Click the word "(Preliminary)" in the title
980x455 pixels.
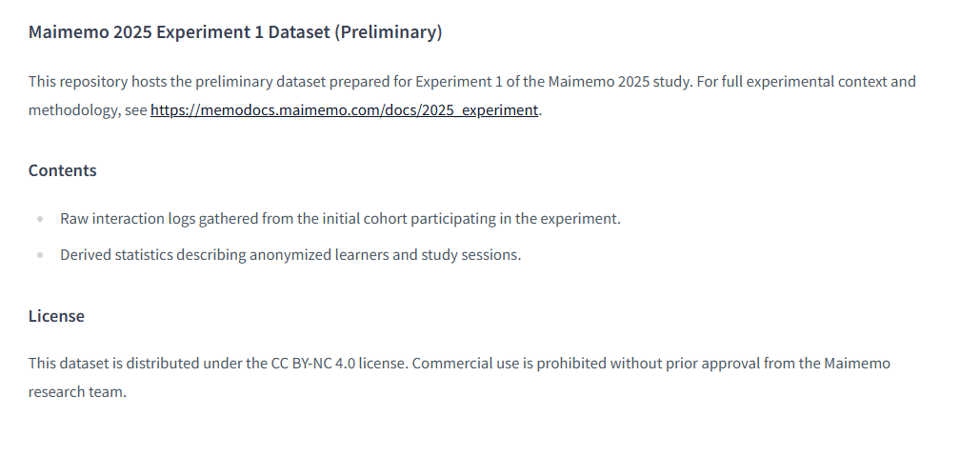tap(388, 32)
